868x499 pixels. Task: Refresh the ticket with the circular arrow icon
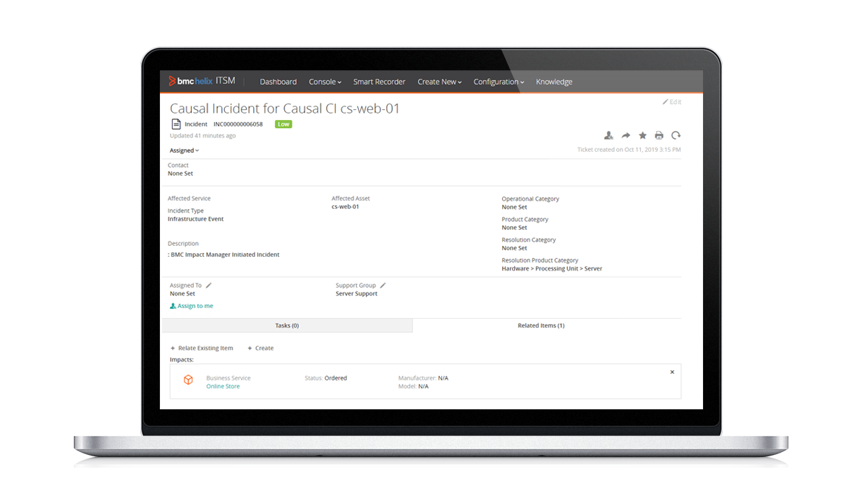(676, 135)
